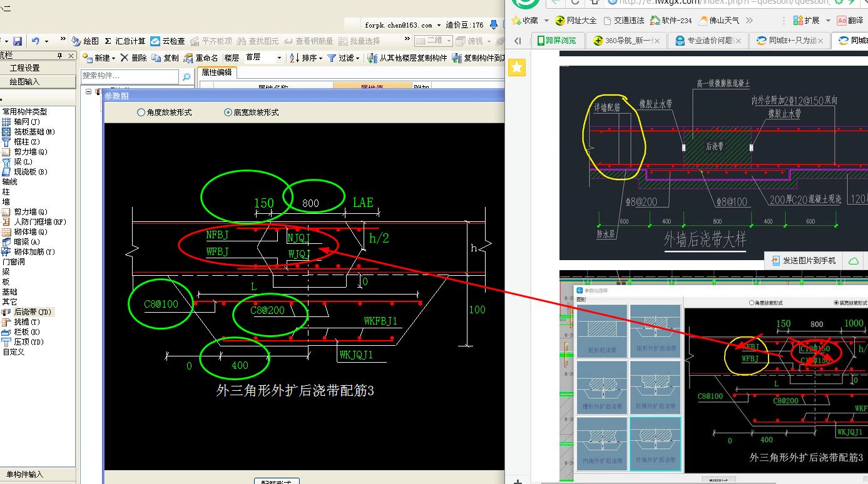Click the 翻译 translate button in browser

(850, 21)
